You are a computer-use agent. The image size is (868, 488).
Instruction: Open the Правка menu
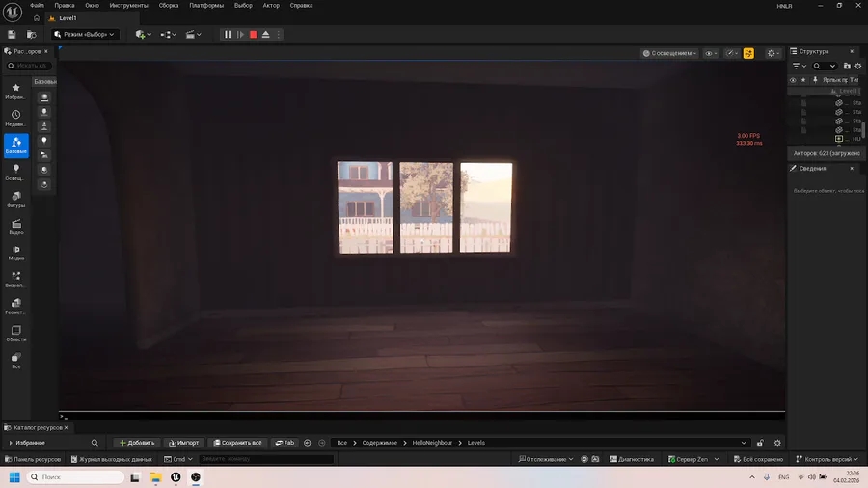65,6
